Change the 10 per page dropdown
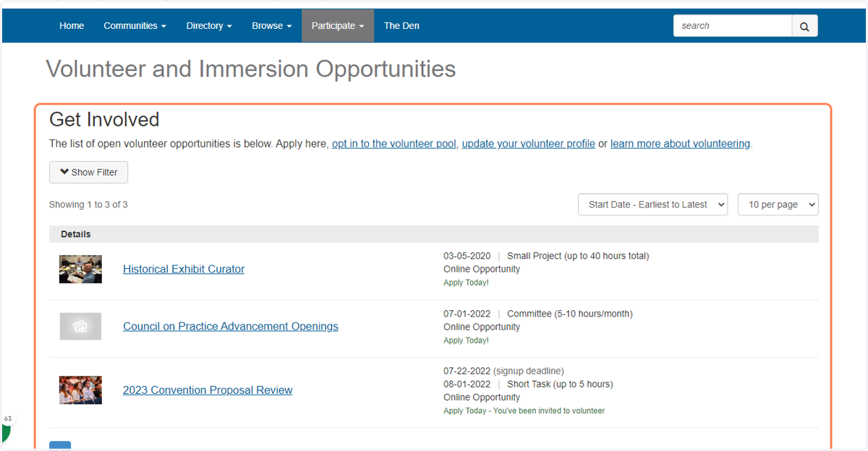 coord(778,205)
